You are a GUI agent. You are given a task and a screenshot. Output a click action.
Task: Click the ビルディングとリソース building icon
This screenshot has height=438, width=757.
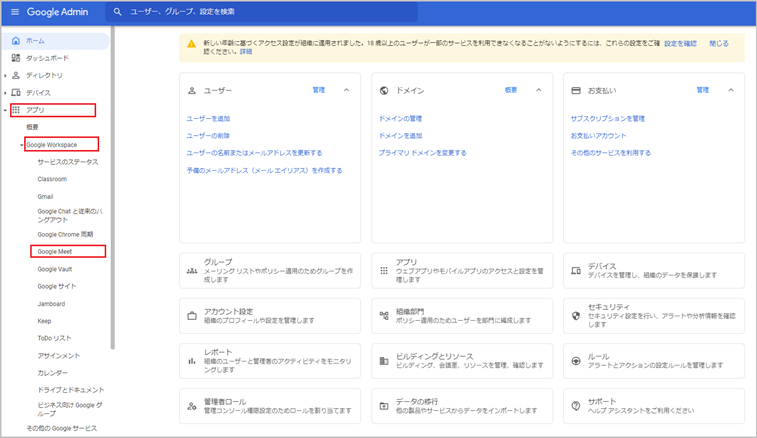384,361
